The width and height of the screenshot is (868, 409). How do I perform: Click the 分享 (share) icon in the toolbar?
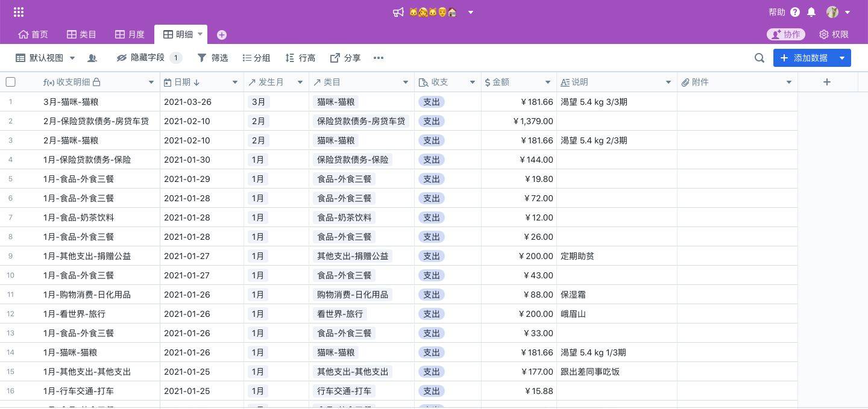click(x=344, y=58)
